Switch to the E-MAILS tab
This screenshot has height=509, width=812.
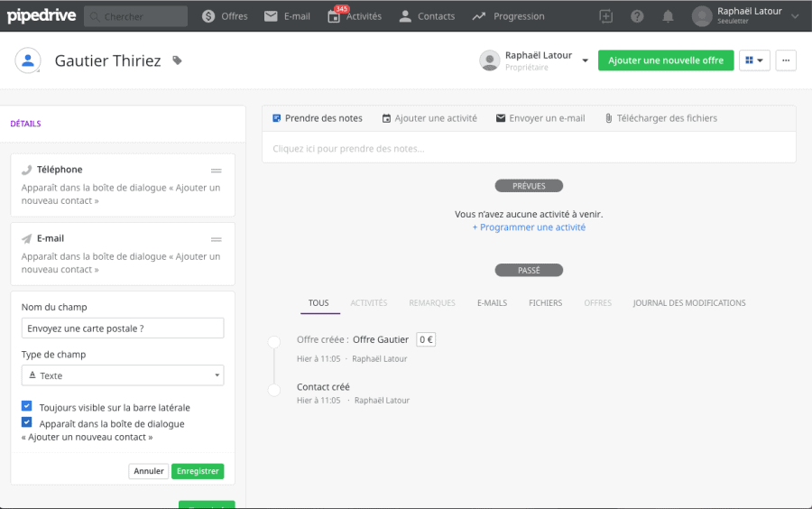[x=492, y=303]
